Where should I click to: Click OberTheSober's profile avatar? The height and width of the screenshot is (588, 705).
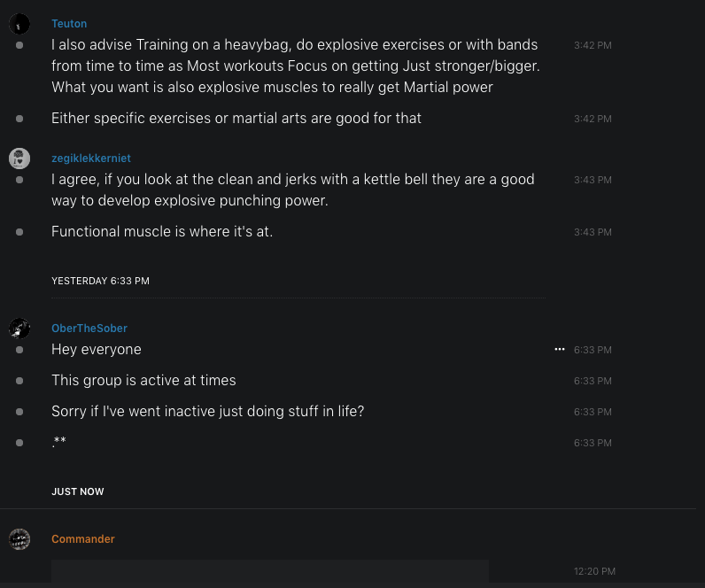point(19,329)
